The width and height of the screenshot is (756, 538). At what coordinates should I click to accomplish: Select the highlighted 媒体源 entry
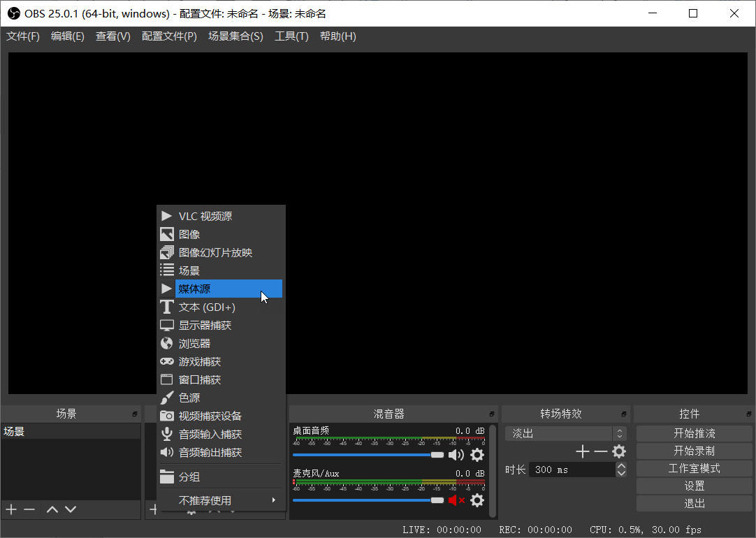(x=221, y=289)
